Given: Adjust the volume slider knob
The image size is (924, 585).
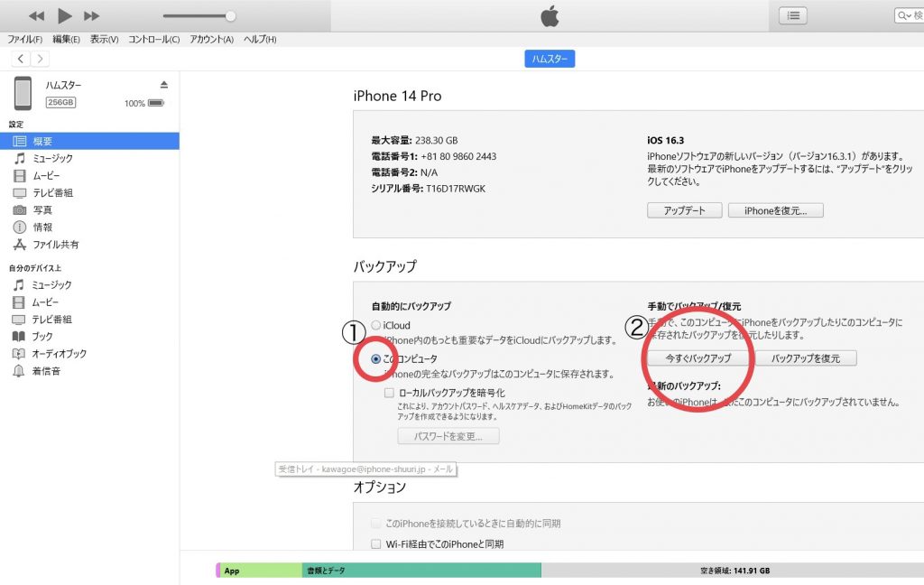Looking at the screenshot, I should click(230, 16).
